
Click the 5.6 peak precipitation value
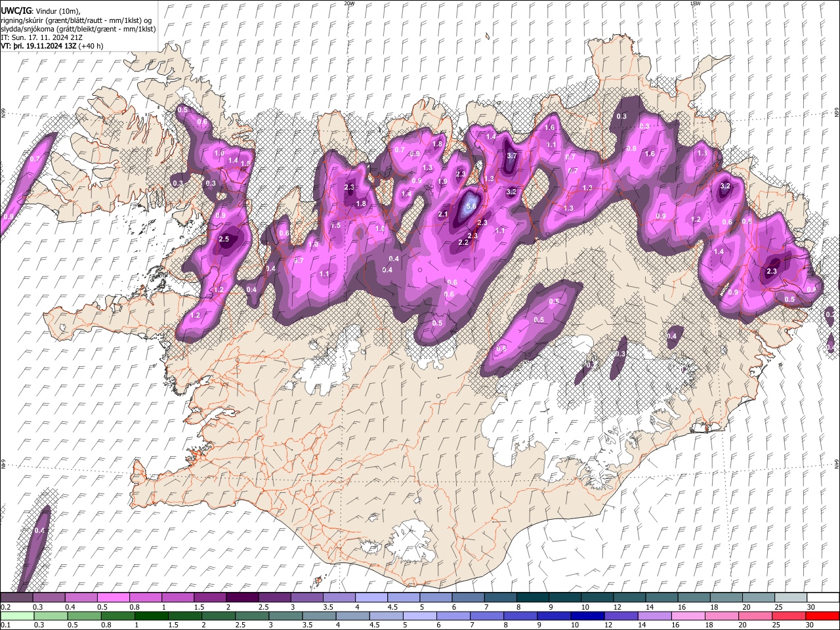[471, 206]
